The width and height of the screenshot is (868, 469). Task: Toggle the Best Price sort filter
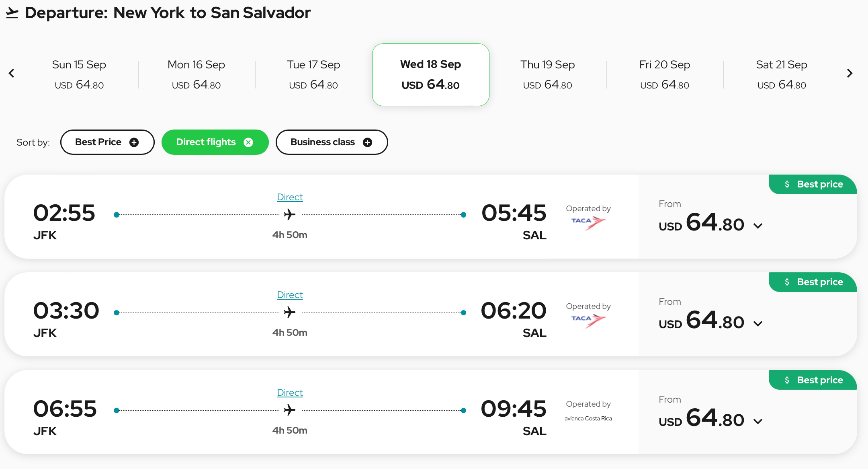[99, 142]
